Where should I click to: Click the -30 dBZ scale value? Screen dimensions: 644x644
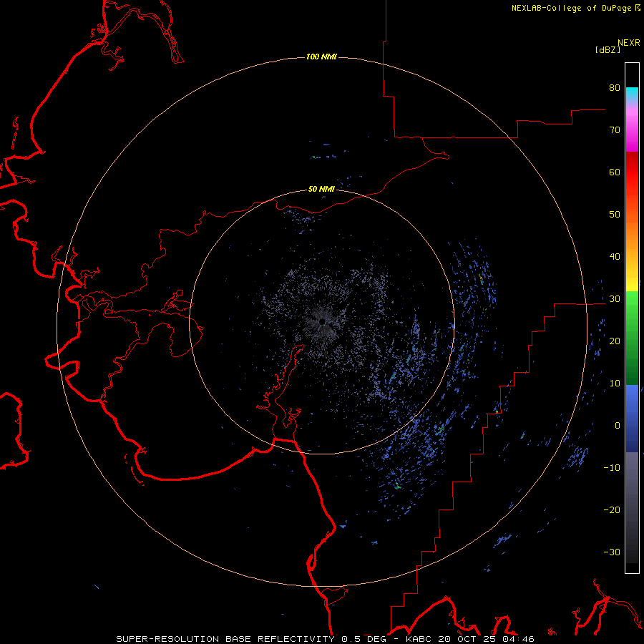[x=612, y=552]
